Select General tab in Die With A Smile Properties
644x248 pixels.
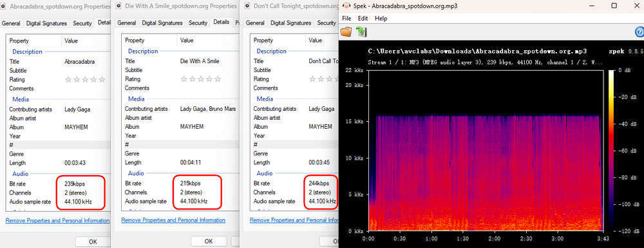point(126,23)
